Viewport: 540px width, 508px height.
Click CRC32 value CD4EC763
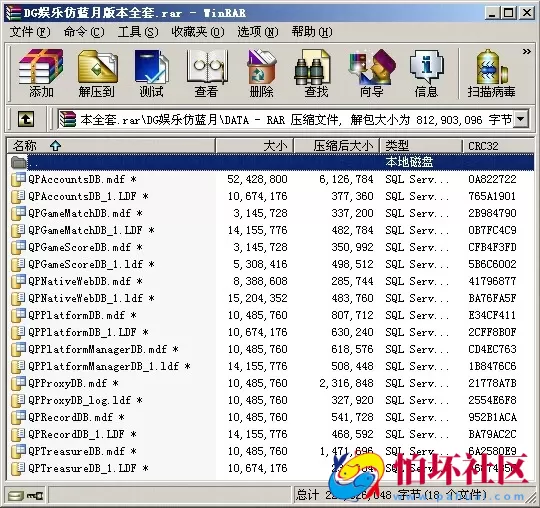tap(492, 349)
